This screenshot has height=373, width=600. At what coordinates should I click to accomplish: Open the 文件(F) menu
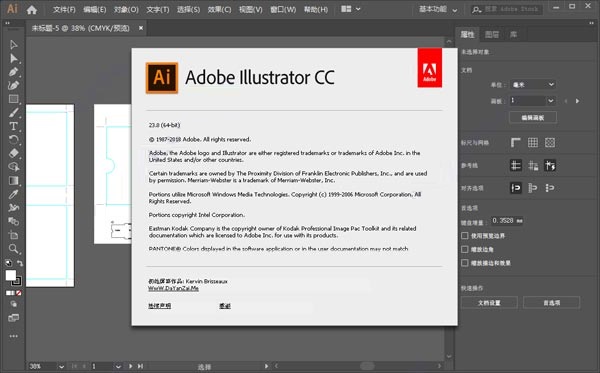click(x=64, y=10)
